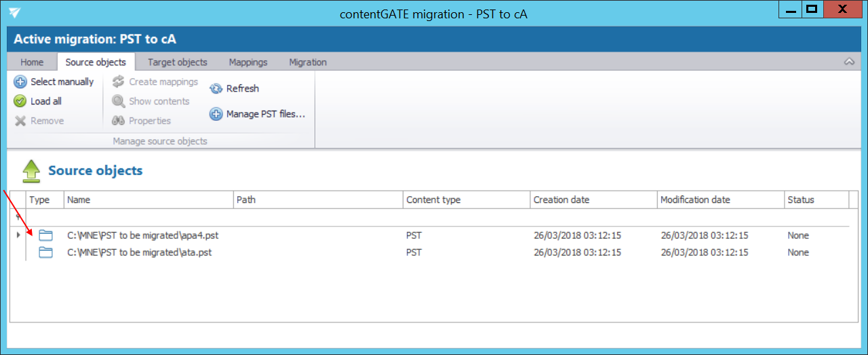Screen dimensions: 868x355
Task: Select the ata.pst source object row
Action: click(x=430, y=253)
